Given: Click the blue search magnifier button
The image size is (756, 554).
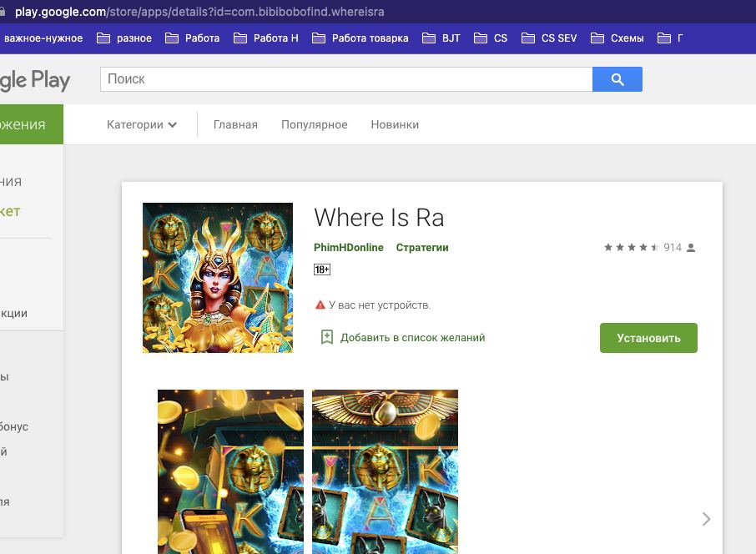Looking at the screenshot, I should tap(617, 79).
